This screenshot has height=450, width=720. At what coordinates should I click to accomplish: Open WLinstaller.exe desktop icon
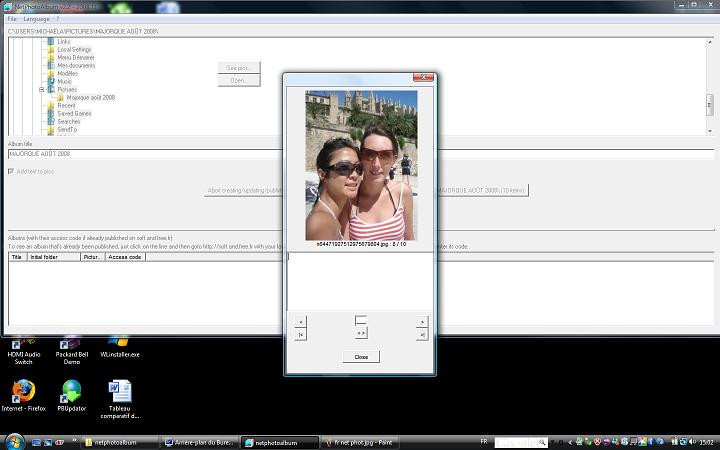click(120, 348)
